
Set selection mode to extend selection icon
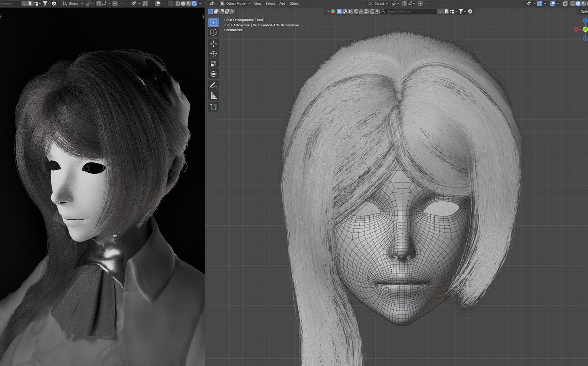[216, 11]
